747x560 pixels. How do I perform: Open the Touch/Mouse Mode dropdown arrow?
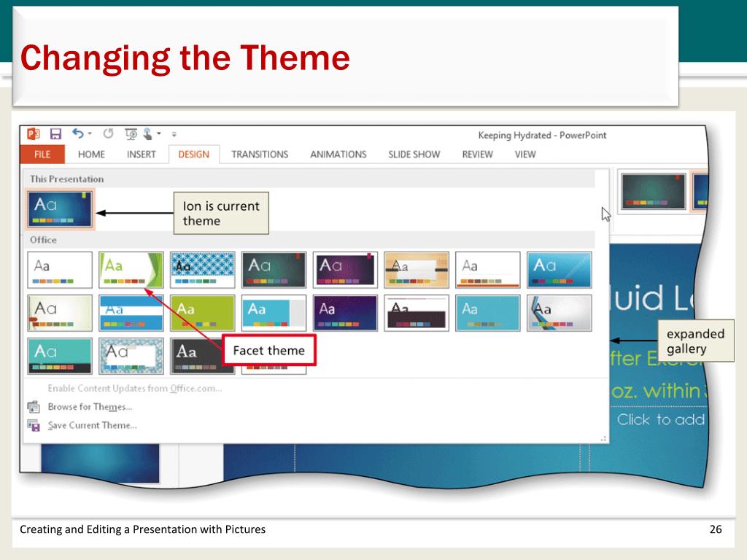[159, 134]
